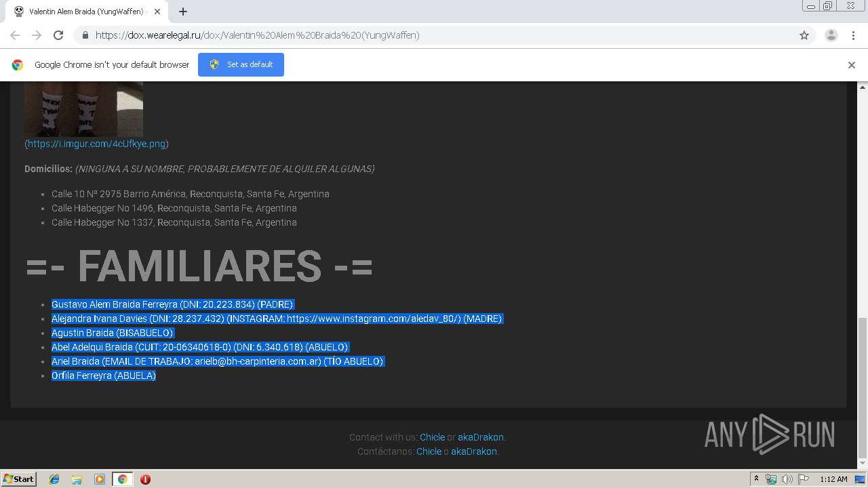Click the Chrome logo in the infobar
This screenshot has width=868, height=488.
click(18, 65)
